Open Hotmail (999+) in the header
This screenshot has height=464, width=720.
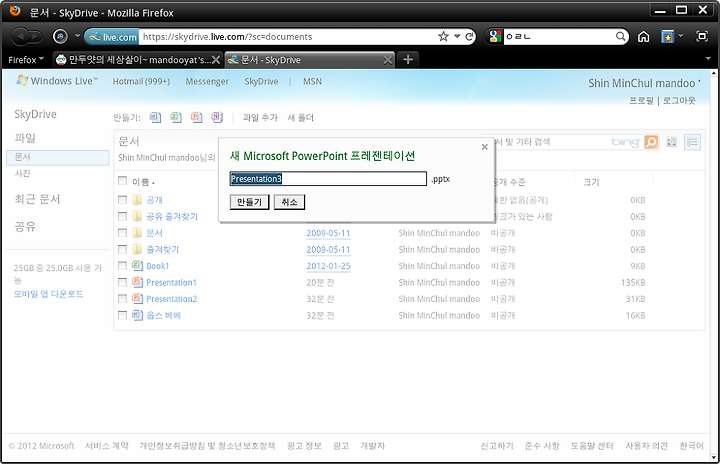point(141,81)
